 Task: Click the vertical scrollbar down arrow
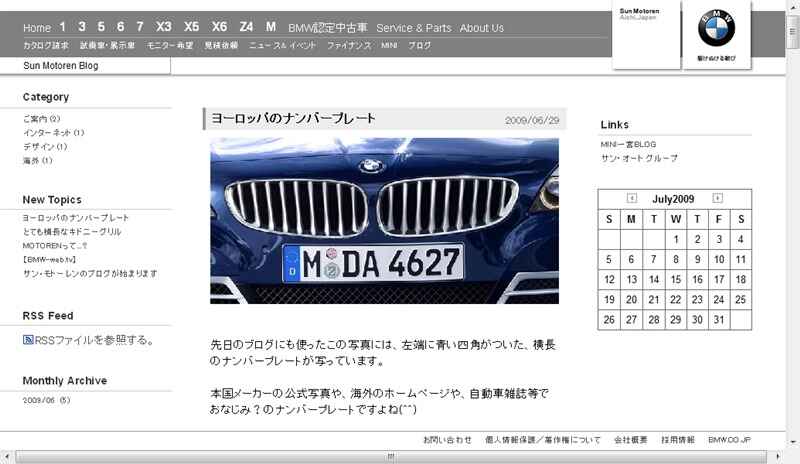[x=792, y=442]
